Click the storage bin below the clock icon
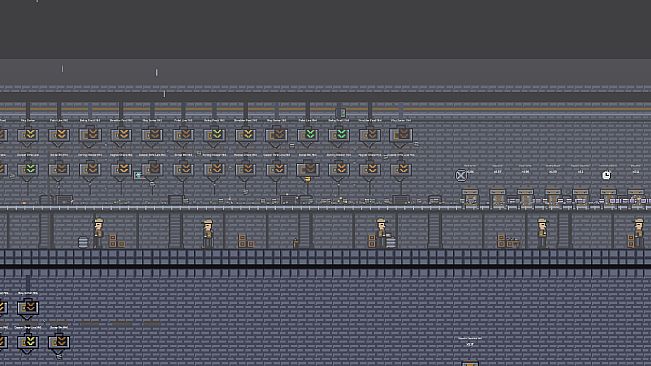The image size is (651, 366). coord(608,199)
